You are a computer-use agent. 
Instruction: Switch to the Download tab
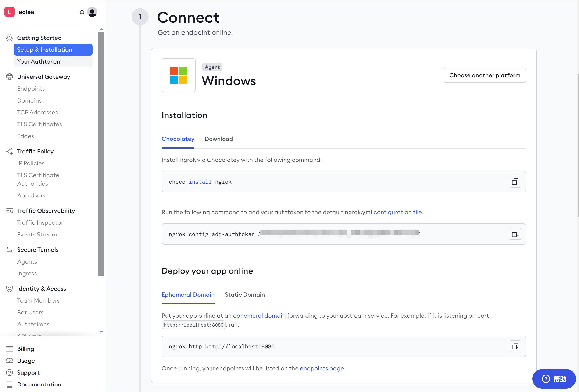click(x=218, y=139)
